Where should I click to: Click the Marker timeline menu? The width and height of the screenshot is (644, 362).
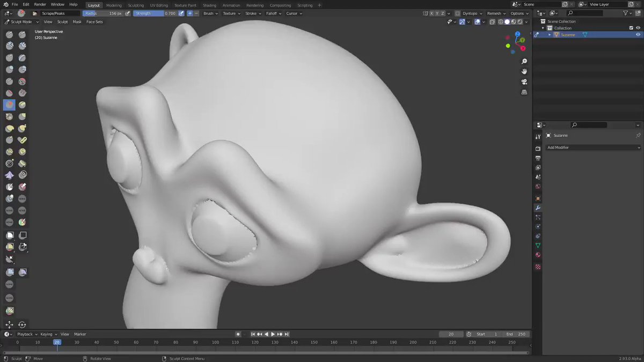(x=80, y=334)
